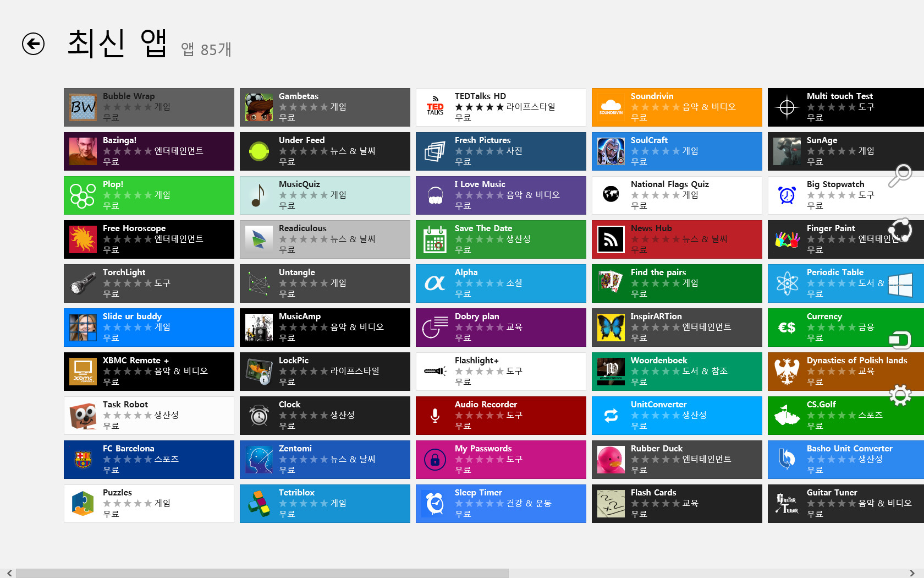Open the Untangle game tile
The height and width of the screenshot is (578, 924).
pyautogui.click(x=325, y=283)
